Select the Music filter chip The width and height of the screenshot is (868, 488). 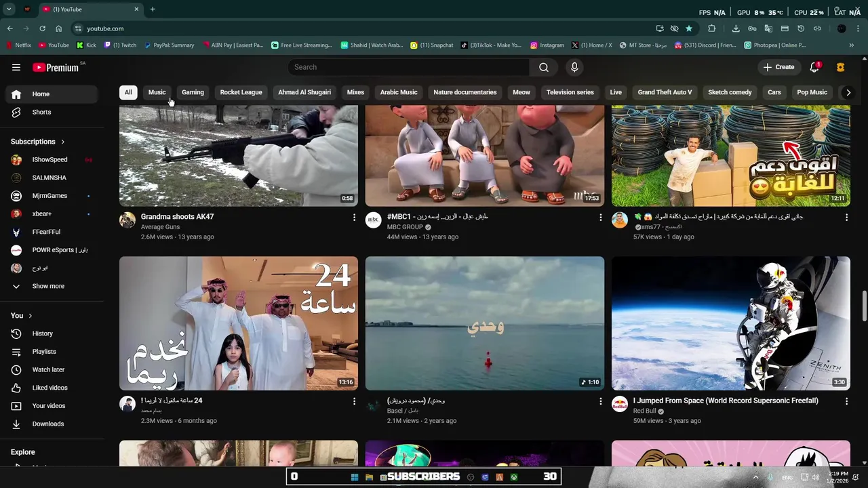tap(157, 92)
